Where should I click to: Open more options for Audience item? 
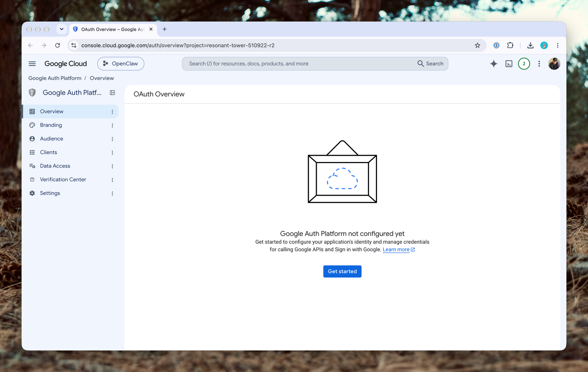click(x=112, y=139)
